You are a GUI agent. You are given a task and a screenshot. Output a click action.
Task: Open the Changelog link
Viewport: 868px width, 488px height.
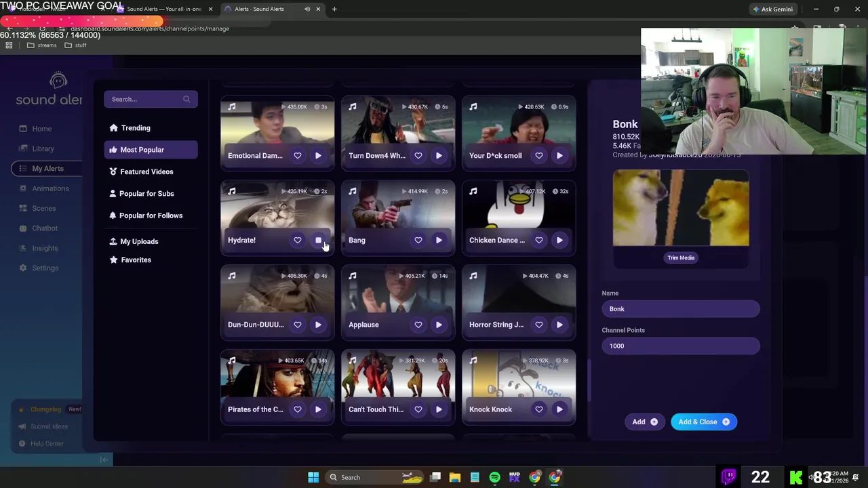pyautogui.click(x=45, y=409)
